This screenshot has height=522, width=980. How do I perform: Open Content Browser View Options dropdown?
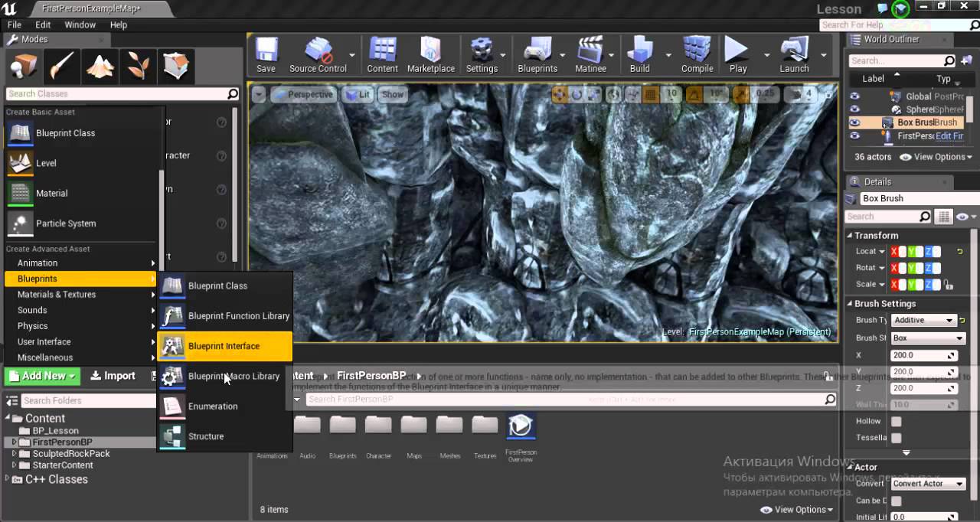coord(796,510)
